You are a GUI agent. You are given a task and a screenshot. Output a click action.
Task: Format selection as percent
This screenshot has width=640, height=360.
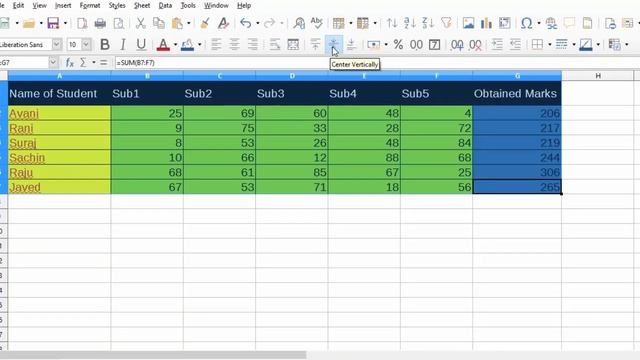(x=398, y=44)
